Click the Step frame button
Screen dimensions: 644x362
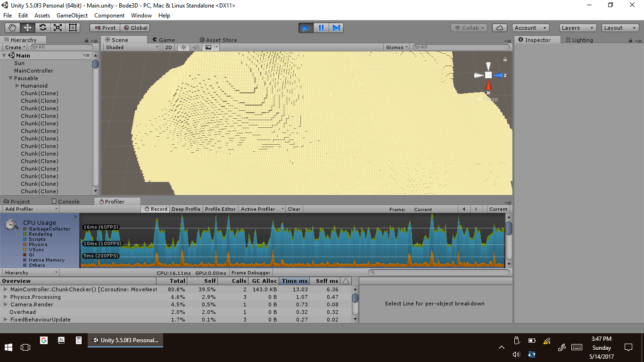pos(336,28)
